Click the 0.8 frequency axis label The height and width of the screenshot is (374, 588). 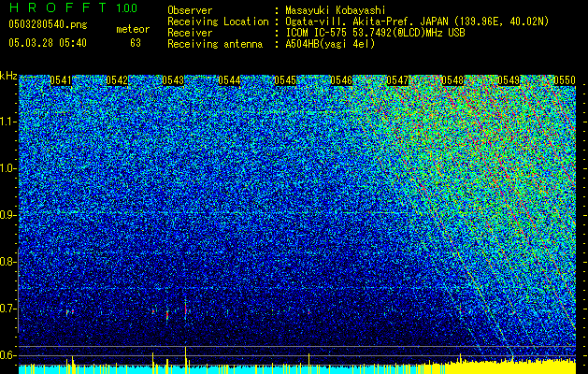pyautogui.click(x=8, y=262)
